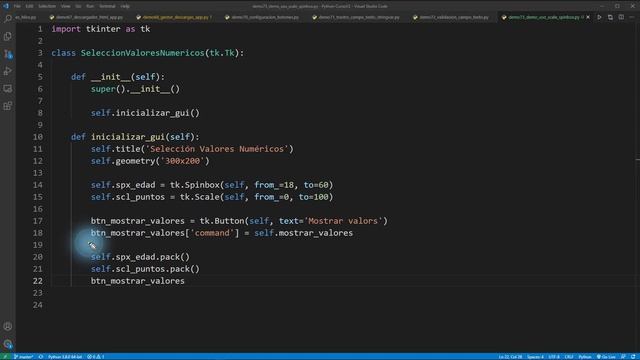Click line number 19 in the gutter

click(38, 245)
